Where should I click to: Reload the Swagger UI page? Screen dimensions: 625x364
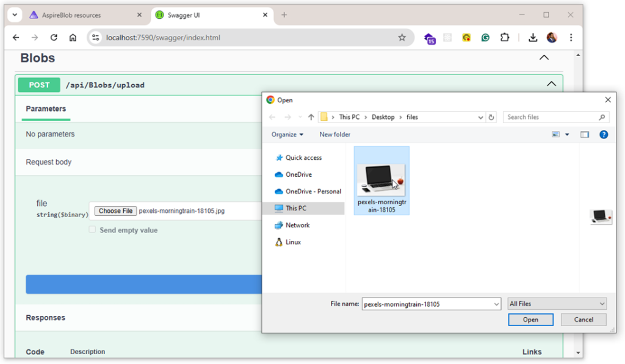(54, 37)
